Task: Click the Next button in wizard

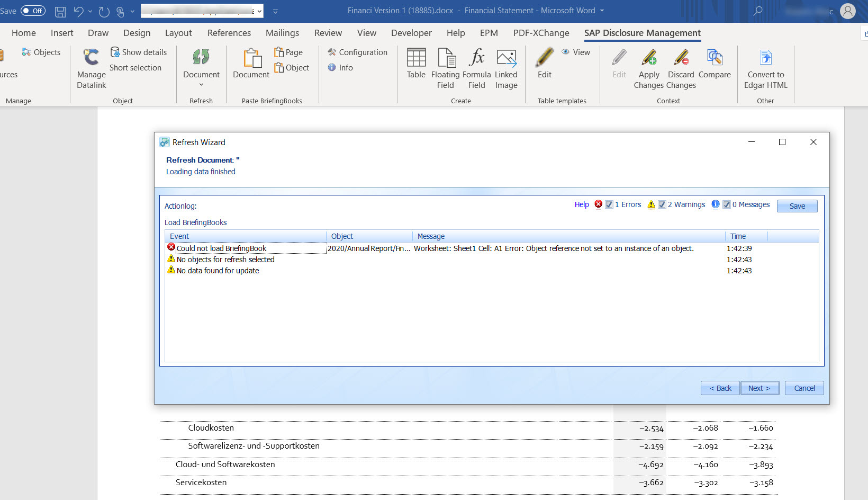Action: (x=759, y=388)
